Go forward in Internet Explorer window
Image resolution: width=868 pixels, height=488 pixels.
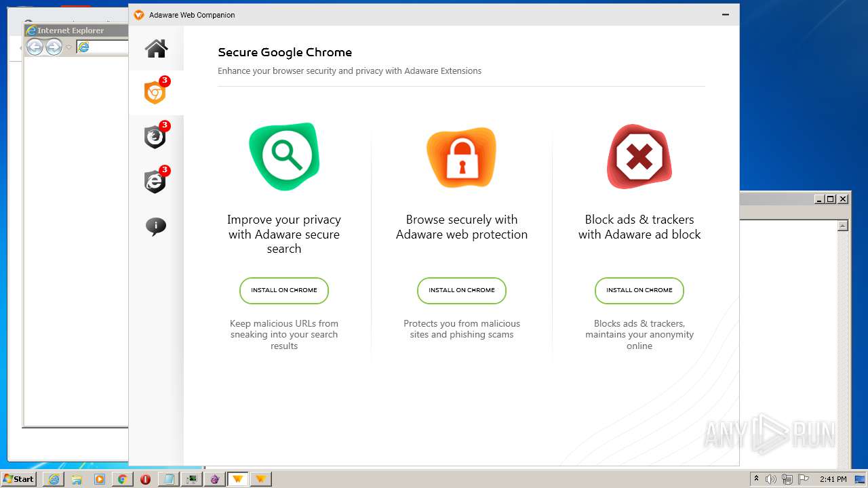click(54, 47)
